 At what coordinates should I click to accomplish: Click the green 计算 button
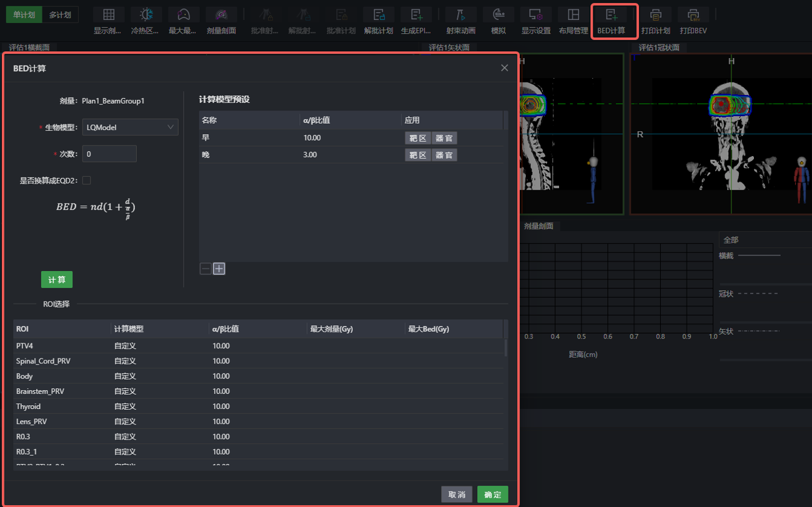pos(57,280)
